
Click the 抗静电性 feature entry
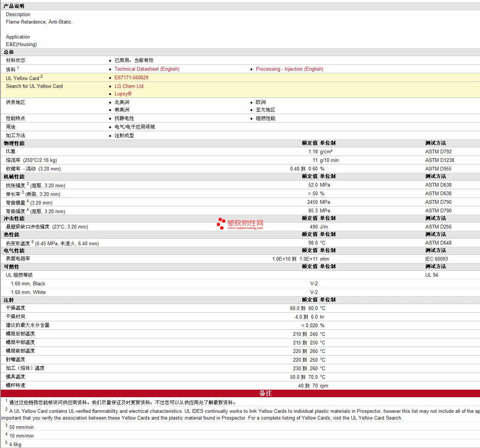(124, 119)
